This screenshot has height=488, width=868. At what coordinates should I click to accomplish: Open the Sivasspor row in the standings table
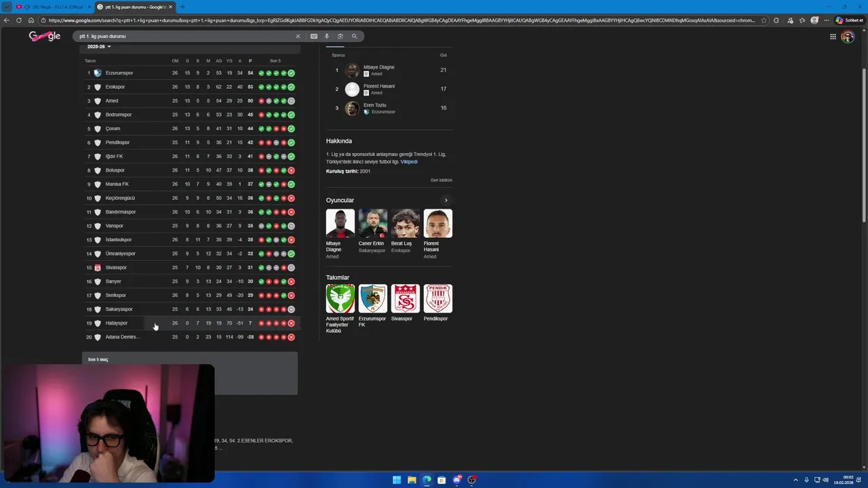190,268
